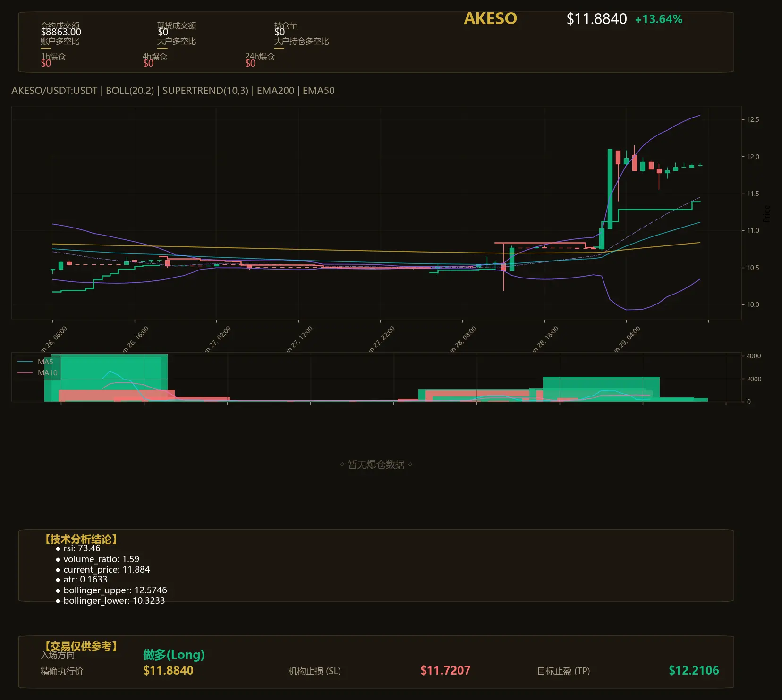This screenshot has height=700, width=782.
Task: Click the 29, 04:00 time axis label
Action: pyautogui.click(x=627, y=339)
